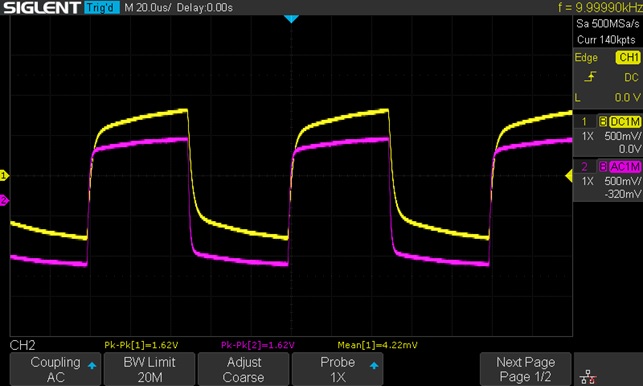This screenshot has width=643, height=387.
Task: Click the channel 2 bandwidth limit B icon
Action: tap(602, 166)
